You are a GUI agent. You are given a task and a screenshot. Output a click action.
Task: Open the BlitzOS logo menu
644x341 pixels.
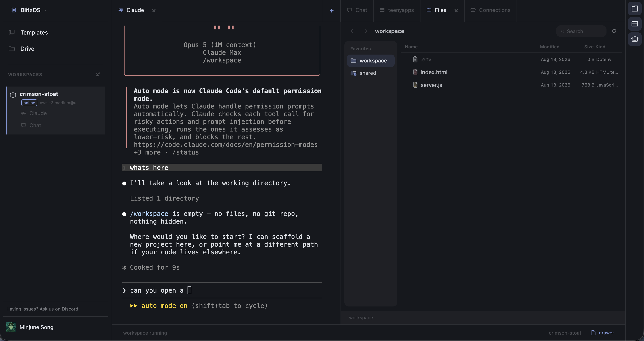pos(13,10)
